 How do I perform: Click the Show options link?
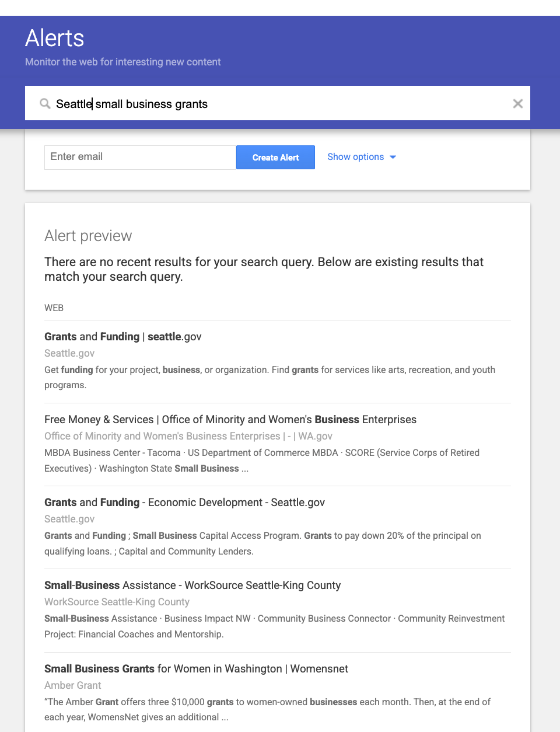(x=356, y=157)
